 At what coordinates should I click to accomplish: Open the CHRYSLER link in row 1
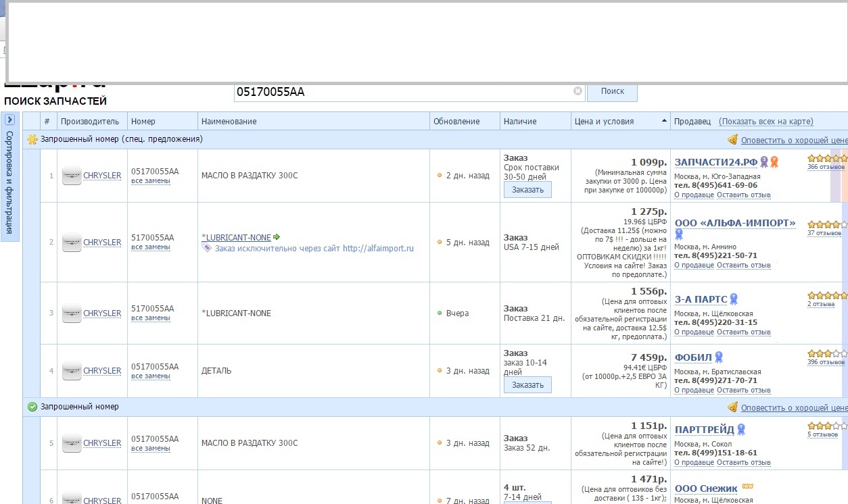(x=102, y=176)
